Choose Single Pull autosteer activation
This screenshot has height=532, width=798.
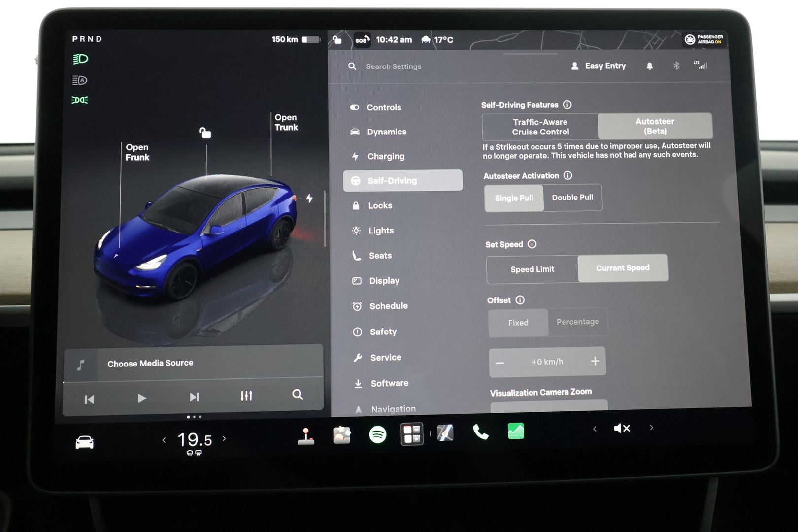pyautogui.click(x=514, y=198)
